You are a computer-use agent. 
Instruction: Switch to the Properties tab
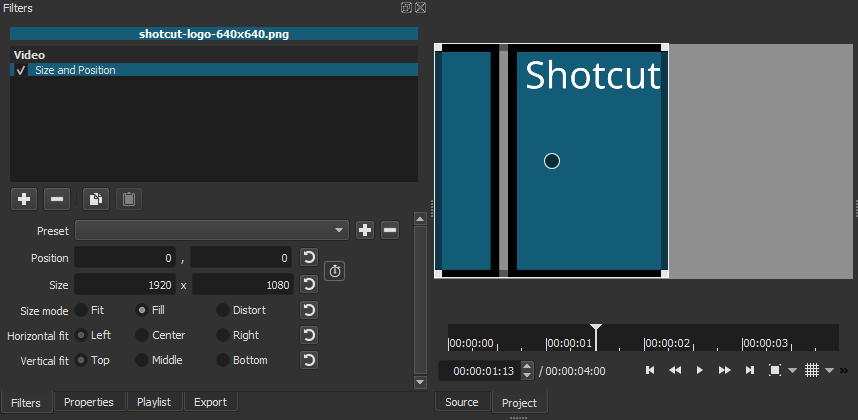pos(89,402)
